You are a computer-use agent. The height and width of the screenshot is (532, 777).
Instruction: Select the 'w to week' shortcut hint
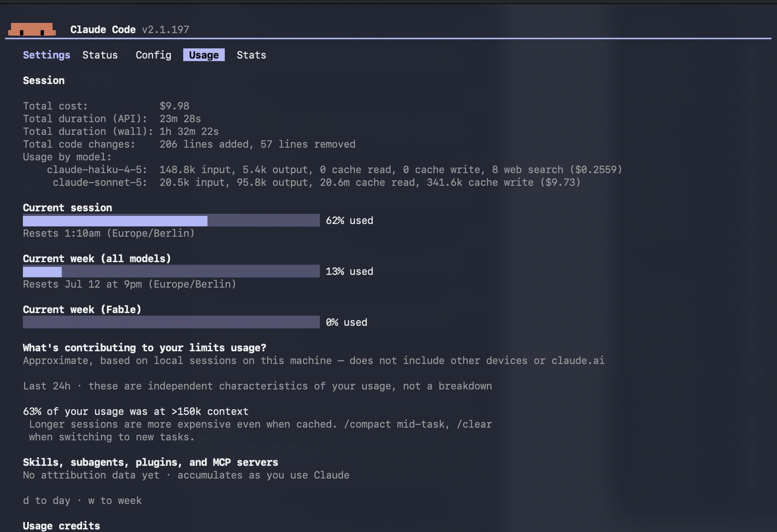tap(115, 501)
